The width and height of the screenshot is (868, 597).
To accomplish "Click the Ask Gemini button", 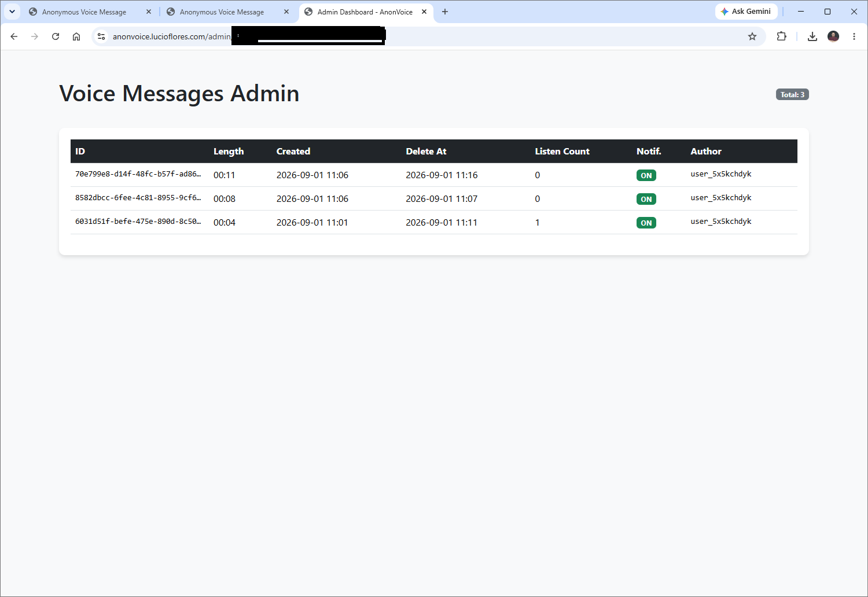I will (x=746, y=12).
